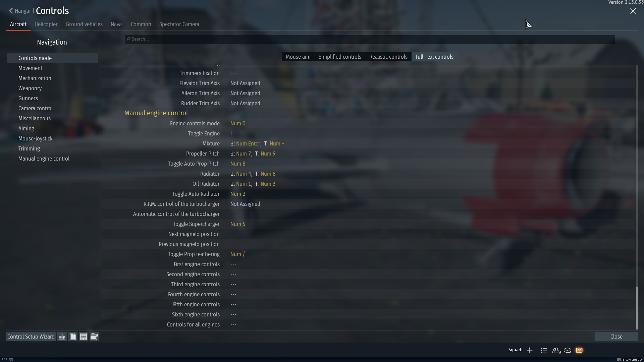Go back via the Hangar arrow
The width and height of the screenshot is (644, 362).
coord(20,11)
